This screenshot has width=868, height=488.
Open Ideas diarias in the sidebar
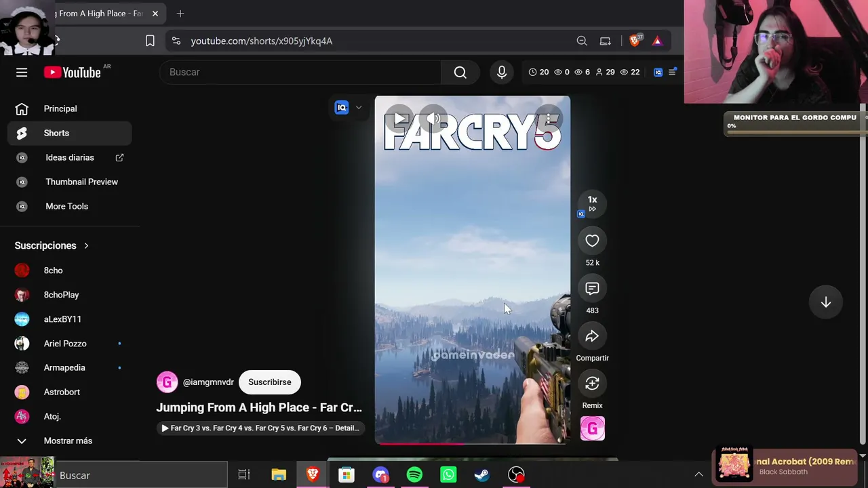tap(70, 157)
